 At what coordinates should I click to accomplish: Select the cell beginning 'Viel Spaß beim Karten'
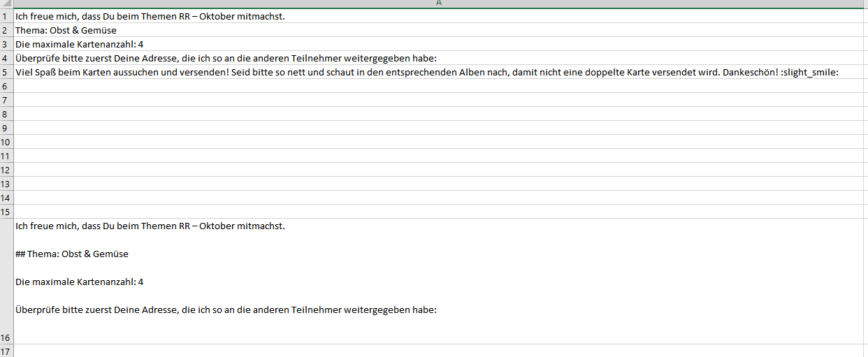pos(426,72)
